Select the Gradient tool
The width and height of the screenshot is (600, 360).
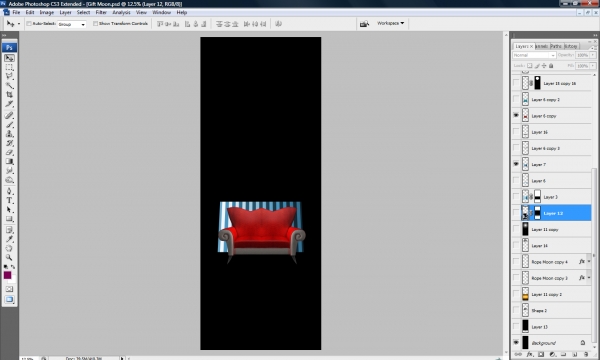coord(10,161)
